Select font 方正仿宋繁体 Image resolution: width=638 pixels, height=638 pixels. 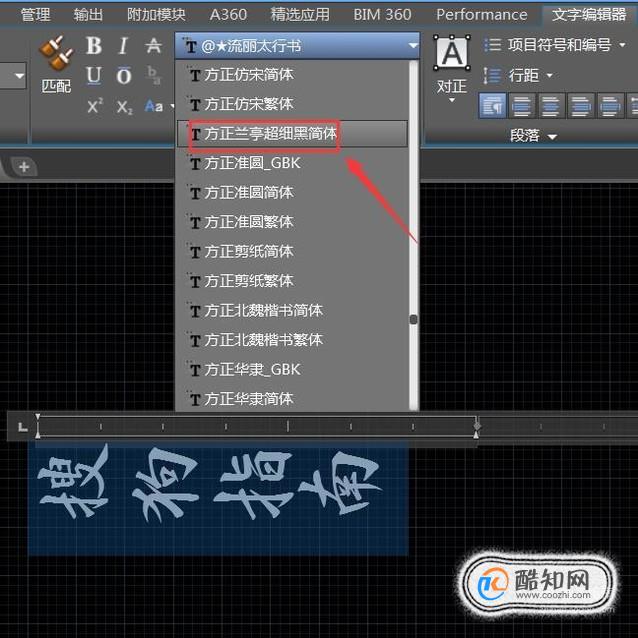[293, 105]
